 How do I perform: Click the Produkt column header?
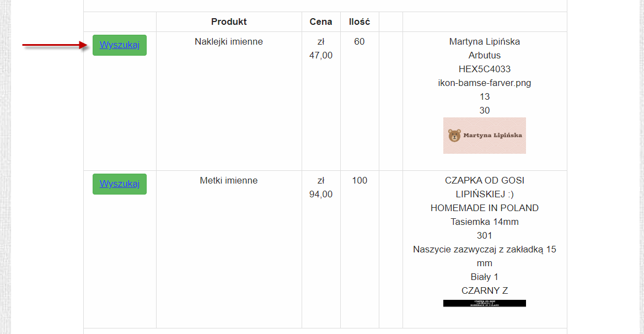(x=229, y=21)
